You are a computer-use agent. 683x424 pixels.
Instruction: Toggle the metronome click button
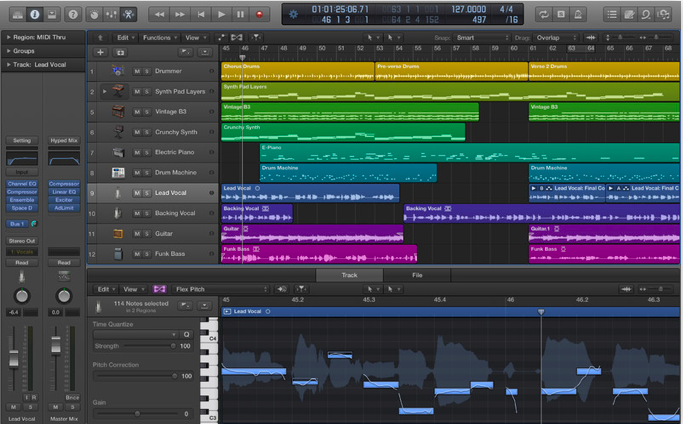(x=578, y=14)
